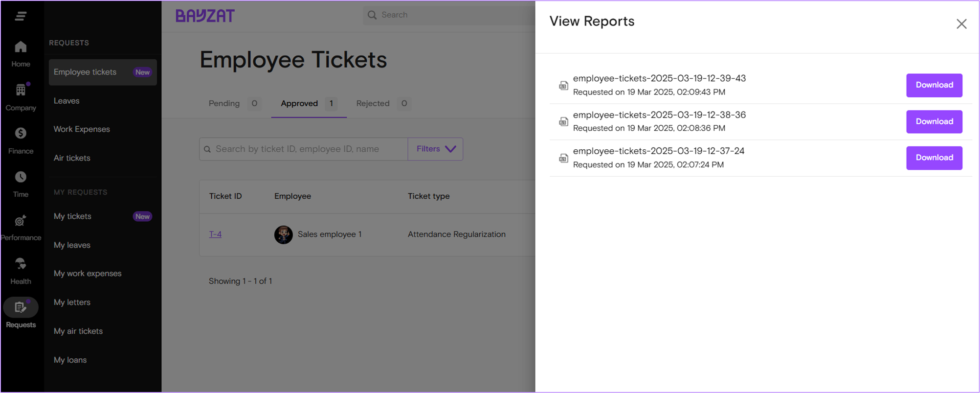Open ticket T-4 link
Screen dimensions: 980x393
pos(215,234)
